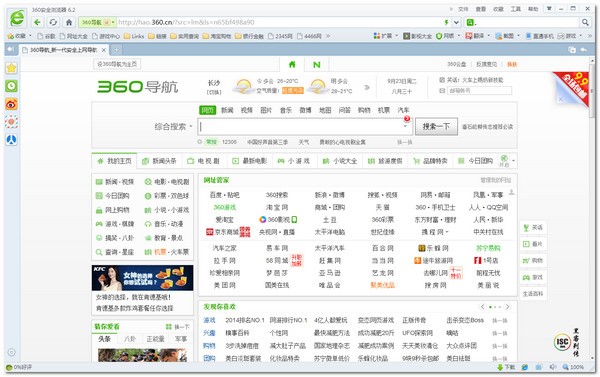
Task: Close the 360导航 browser tab
Action: coord(104,50)
